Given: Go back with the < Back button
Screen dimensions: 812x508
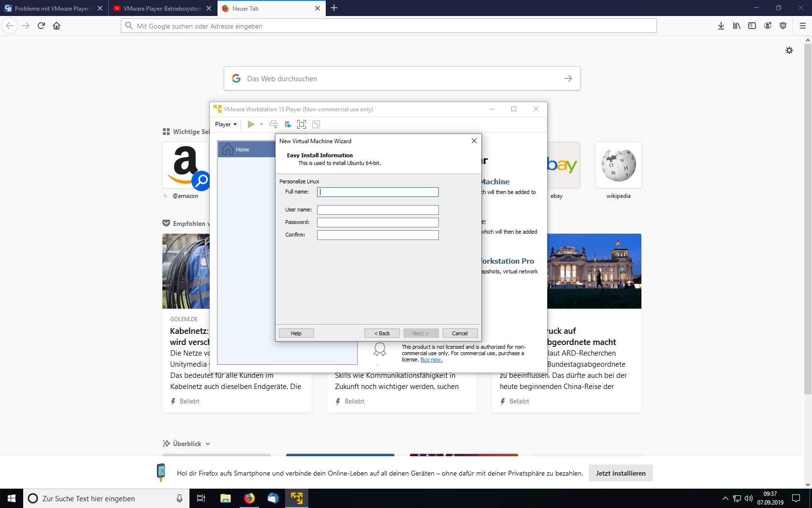Looking at the screenshot, I should (382, 333).
